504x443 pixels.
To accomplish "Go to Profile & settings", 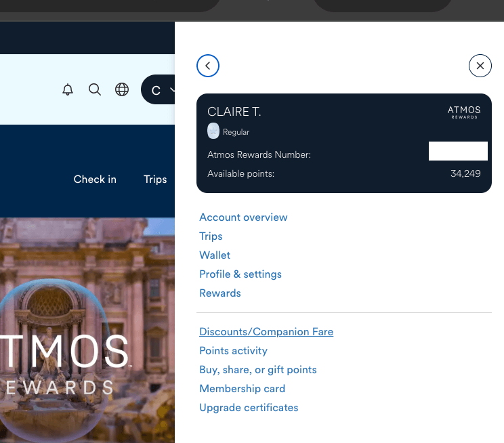I will click(x=240, y=274).
